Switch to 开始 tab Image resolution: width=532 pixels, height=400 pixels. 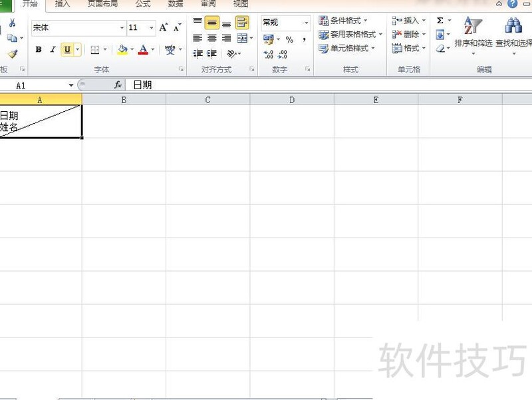coord(30,4)
